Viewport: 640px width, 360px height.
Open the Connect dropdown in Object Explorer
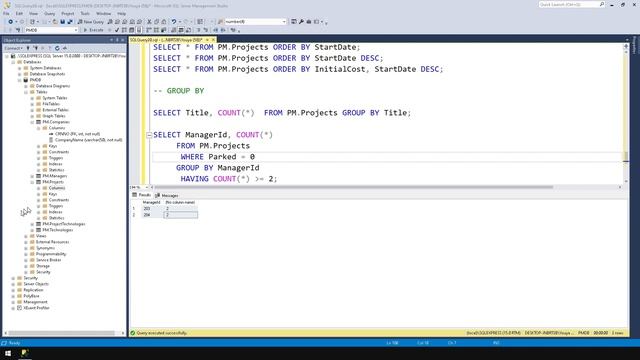tap(12, 48)
